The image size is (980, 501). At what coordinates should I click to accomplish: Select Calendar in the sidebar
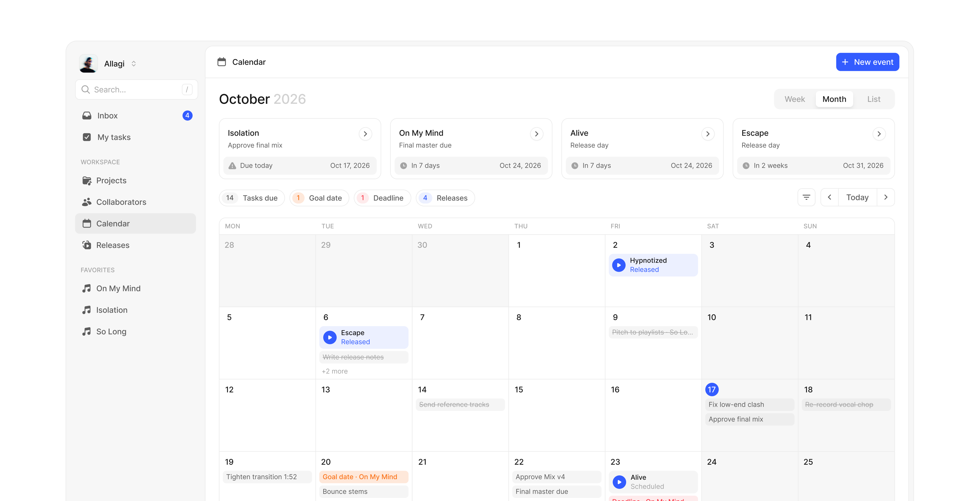(x=135, y=224)
